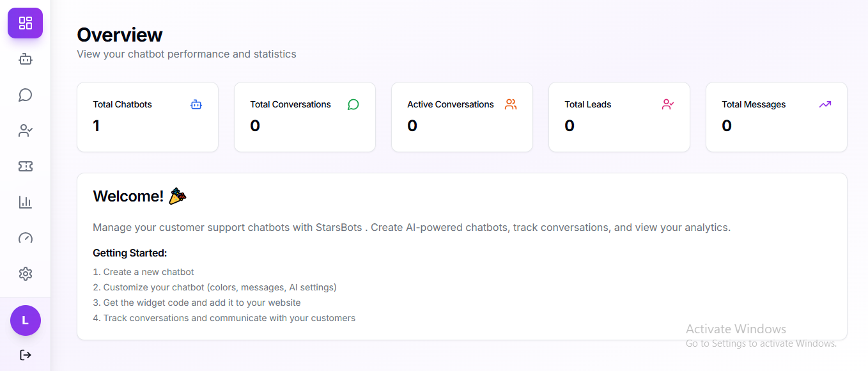The width and height of the screenshot is (868, 371).
Task: Open the dashboard overview sidebar icon
Action: click(26, 23)
